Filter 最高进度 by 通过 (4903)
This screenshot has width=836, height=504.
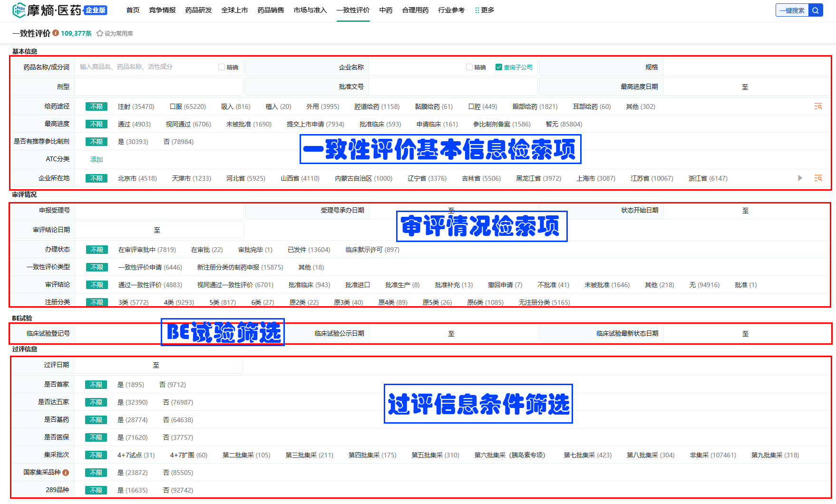(x=134, y=124)
